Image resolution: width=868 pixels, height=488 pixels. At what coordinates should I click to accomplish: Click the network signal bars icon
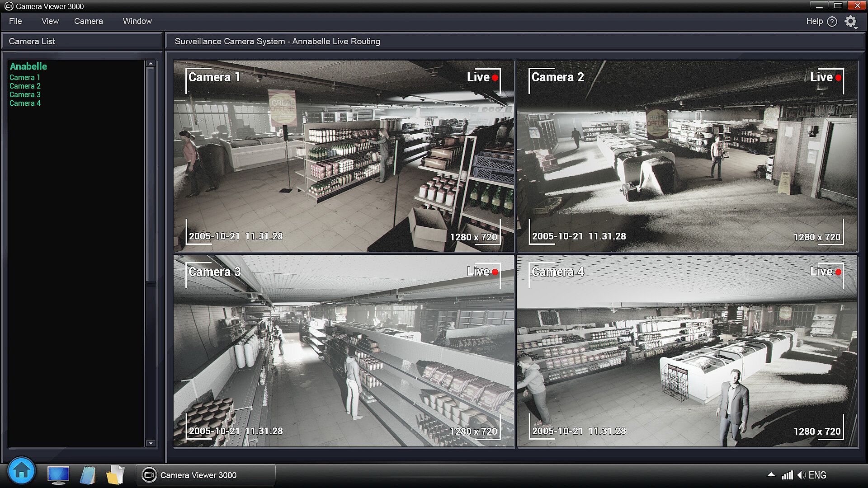[x=787, y=475]
